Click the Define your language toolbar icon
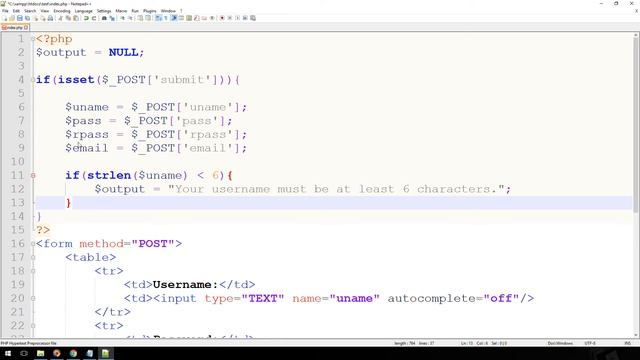The height and width of the screenshot is (360, 640). tap(182, 18)
